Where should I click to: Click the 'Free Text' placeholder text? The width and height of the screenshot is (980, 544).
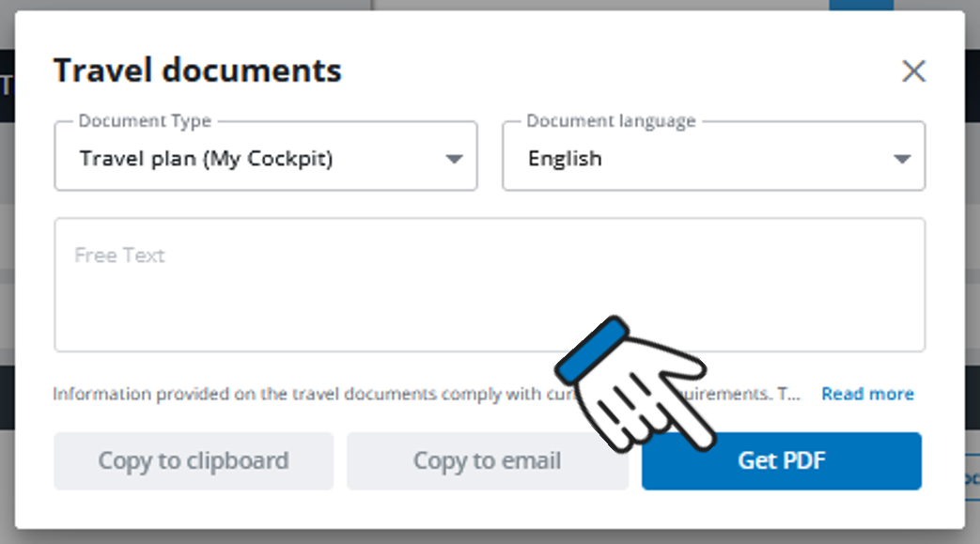pos(119,256)
